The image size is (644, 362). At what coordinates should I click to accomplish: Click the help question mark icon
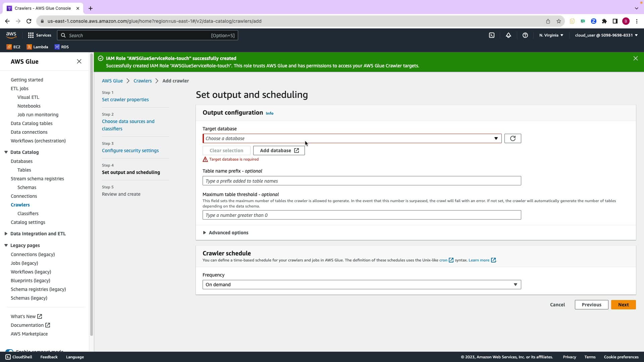[525, 35]
